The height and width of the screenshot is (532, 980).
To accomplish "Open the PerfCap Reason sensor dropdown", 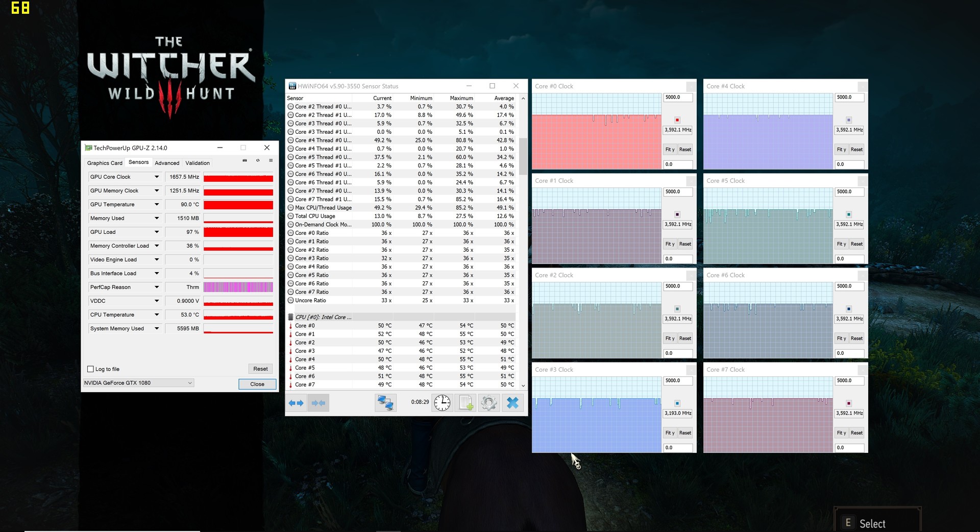I will click(x=157, y=287).
